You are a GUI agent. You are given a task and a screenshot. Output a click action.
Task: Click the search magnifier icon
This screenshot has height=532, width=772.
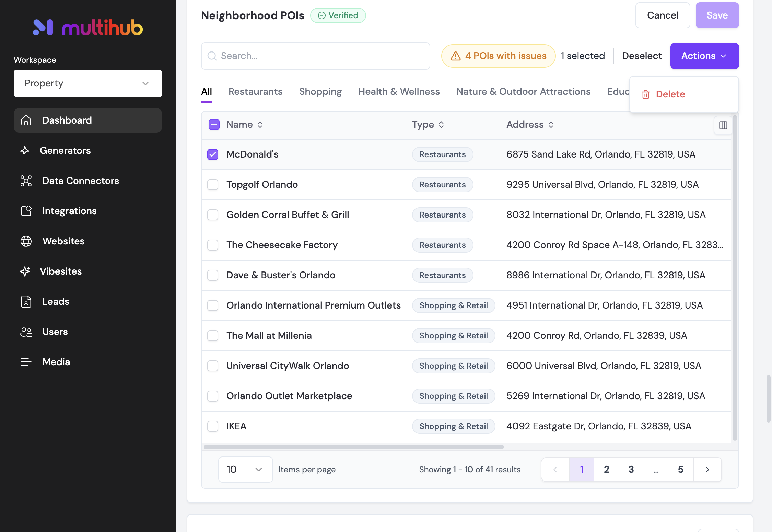pos(212,56)
